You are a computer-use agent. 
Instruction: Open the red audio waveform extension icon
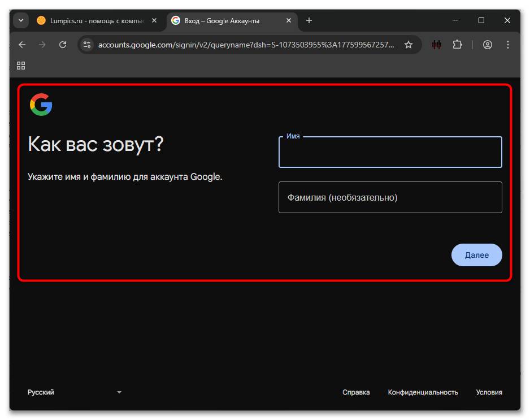[437, 45]
